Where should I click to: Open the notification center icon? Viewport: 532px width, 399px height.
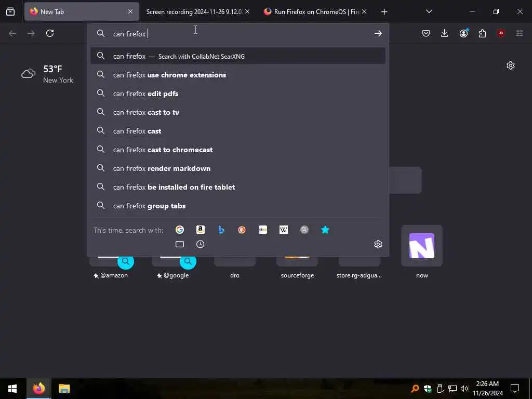point(515,389)
